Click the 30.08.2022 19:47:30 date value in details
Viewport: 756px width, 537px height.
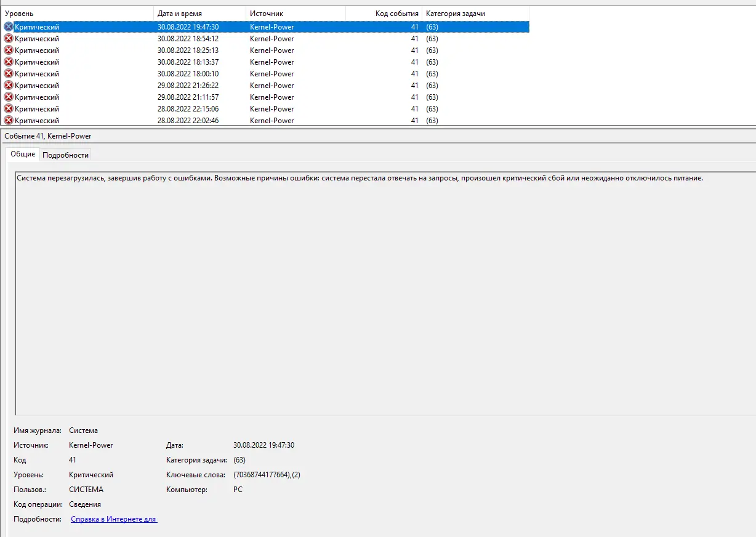tap(263, 445)
